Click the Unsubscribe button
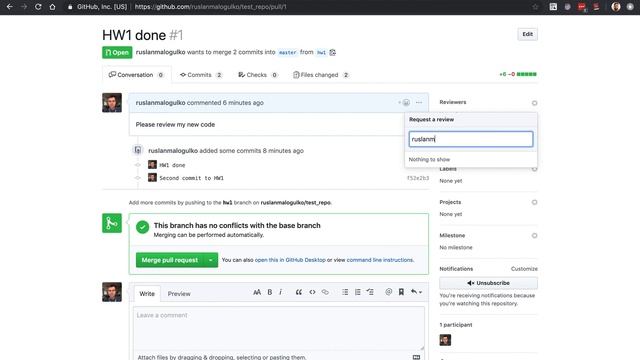 point(488,283)
